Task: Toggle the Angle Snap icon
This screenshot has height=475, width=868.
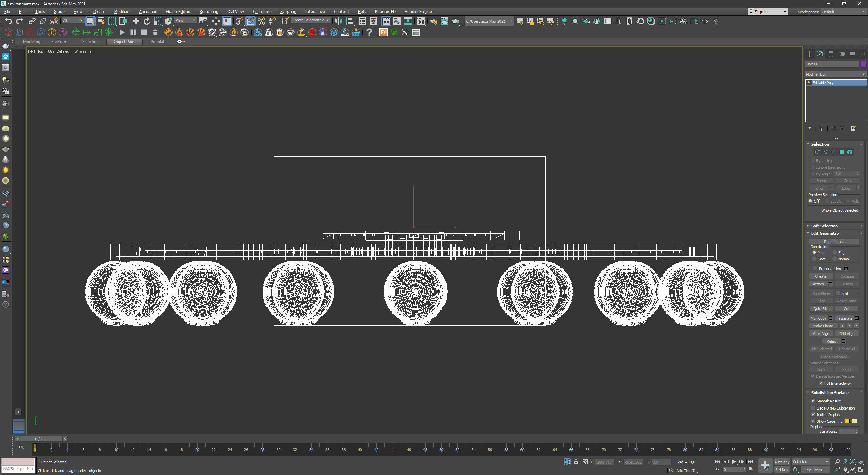Action: tap(251, 21)
